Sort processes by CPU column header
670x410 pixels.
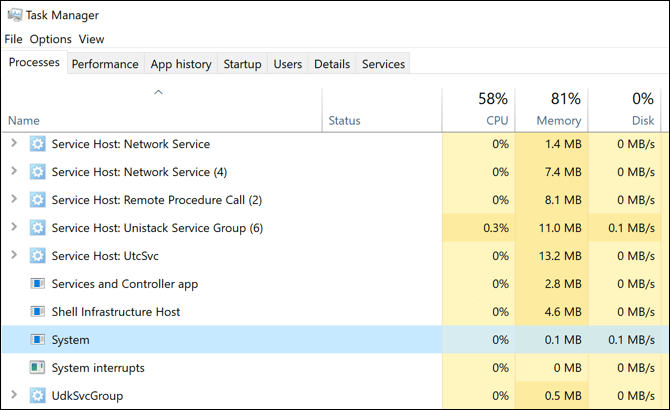pyautogui.click(x=482, y=110)
